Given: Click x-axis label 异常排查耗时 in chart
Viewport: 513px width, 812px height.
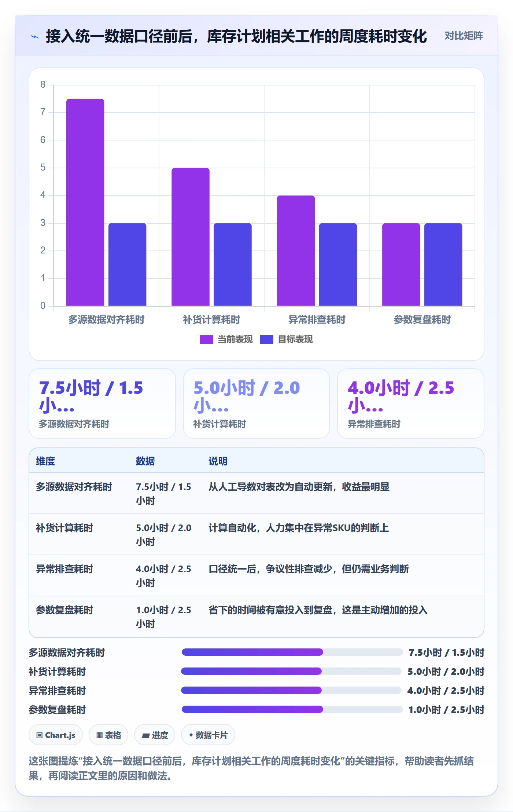Looking at the screenshot, I should pyautogui.click(x=317, y=319).
